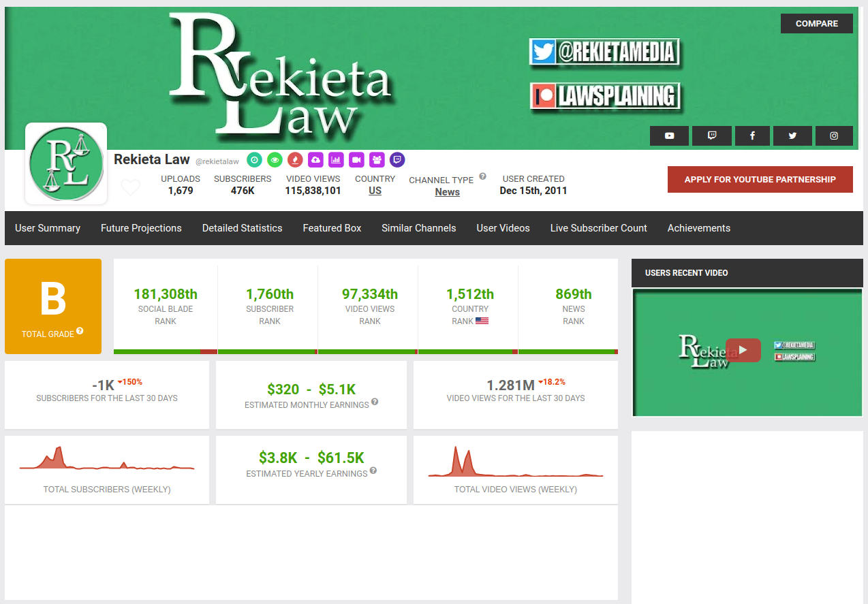Open the Twitter social link icon
868x604 pixels.
792,136
